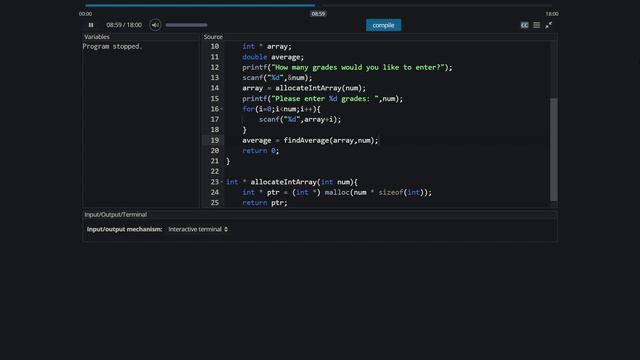The height and width of the screenshot is (360, 640).
Task: Click 'array = allocateIntArray(num);' line
Action: pos(304,88)
